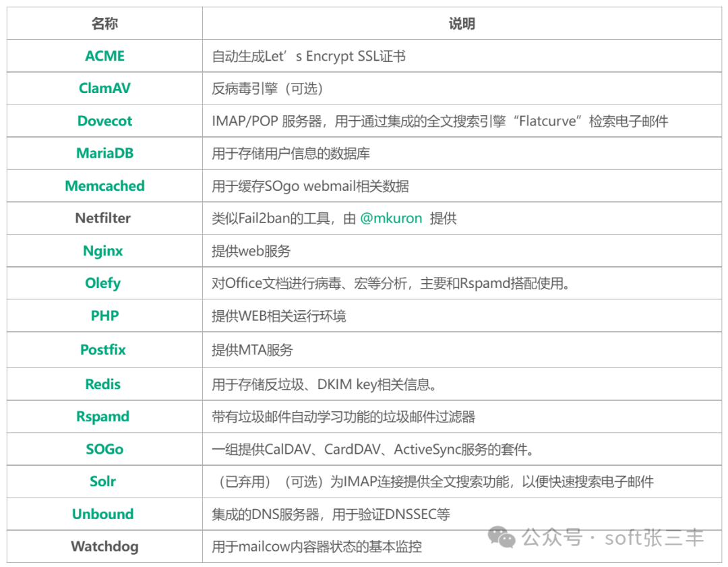Click the 名称 column header
The height and width of the screenshot is (567, 728).
click(104, 23)
